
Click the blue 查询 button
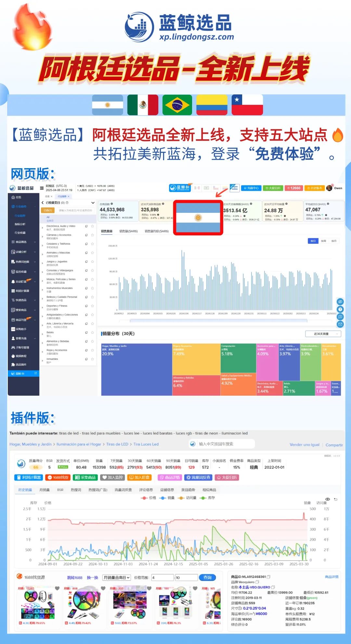tap(207, 578)
